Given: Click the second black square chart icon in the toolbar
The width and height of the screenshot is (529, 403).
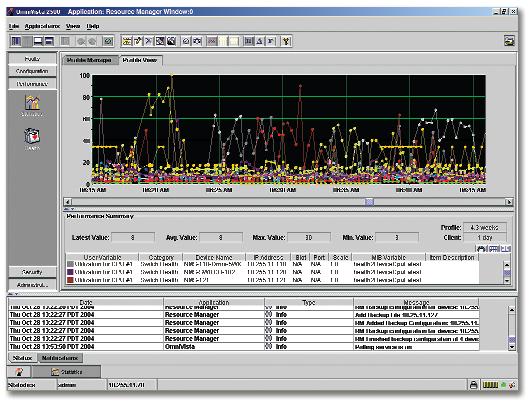Looking at the screenshot, I should (171, 41).
